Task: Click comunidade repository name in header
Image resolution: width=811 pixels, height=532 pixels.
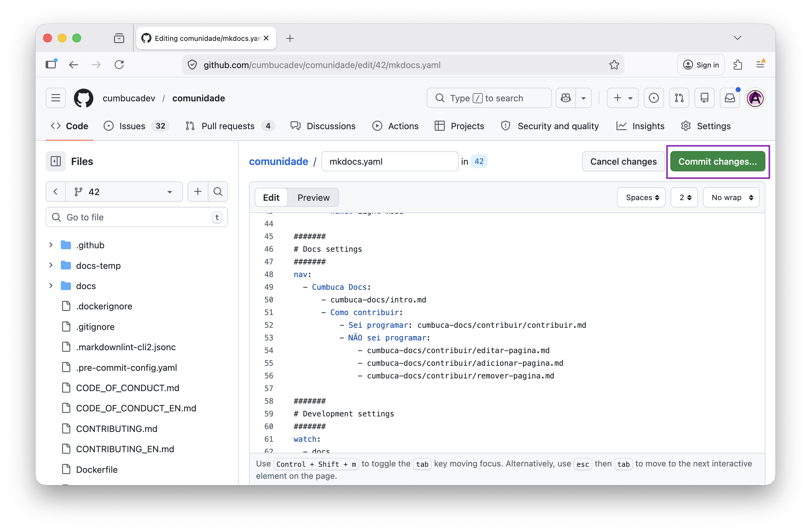Action: (x=199, y=98)
